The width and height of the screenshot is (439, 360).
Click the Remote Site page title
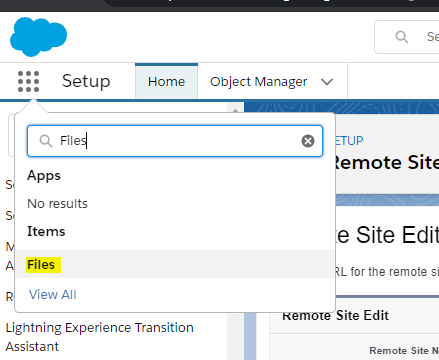tap(387, 163)
